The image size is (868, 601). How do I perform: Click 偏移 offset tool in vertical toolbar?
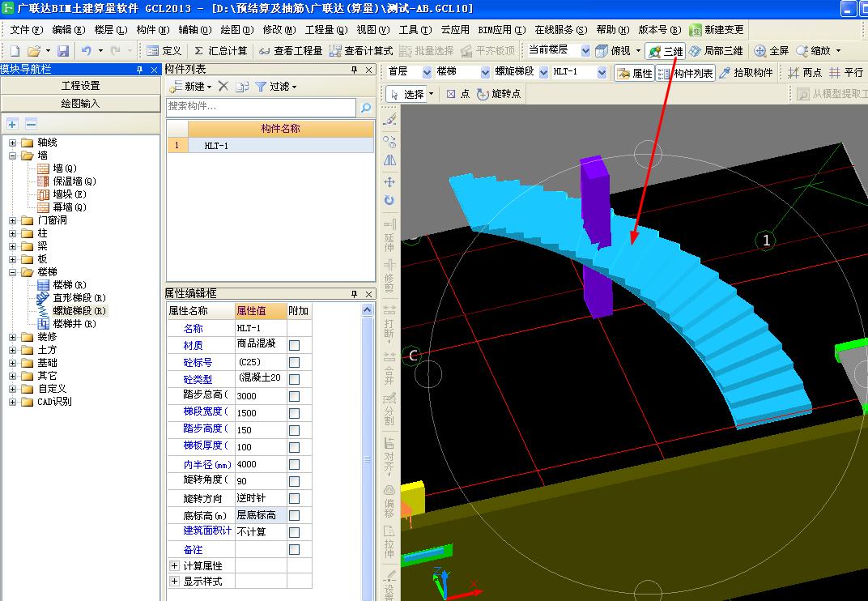(389, 501)
